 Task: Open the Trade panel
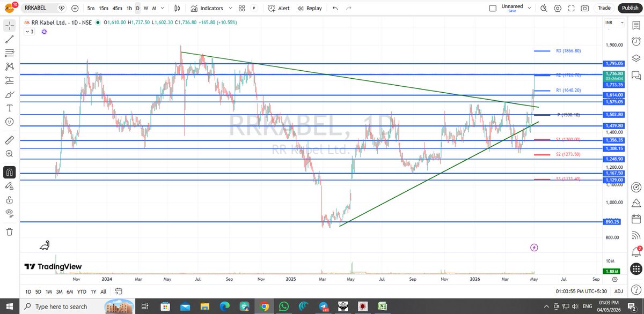[604, 8]
